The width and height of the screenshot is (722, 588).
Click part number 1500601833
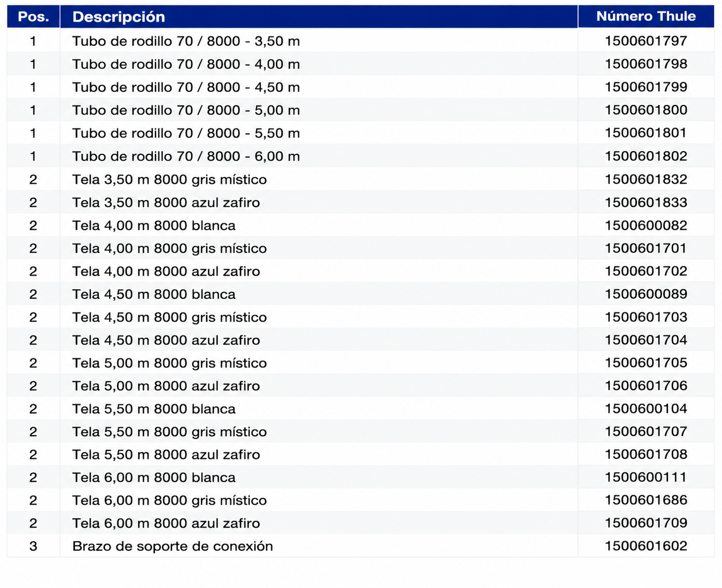click(x=646, y=202)
